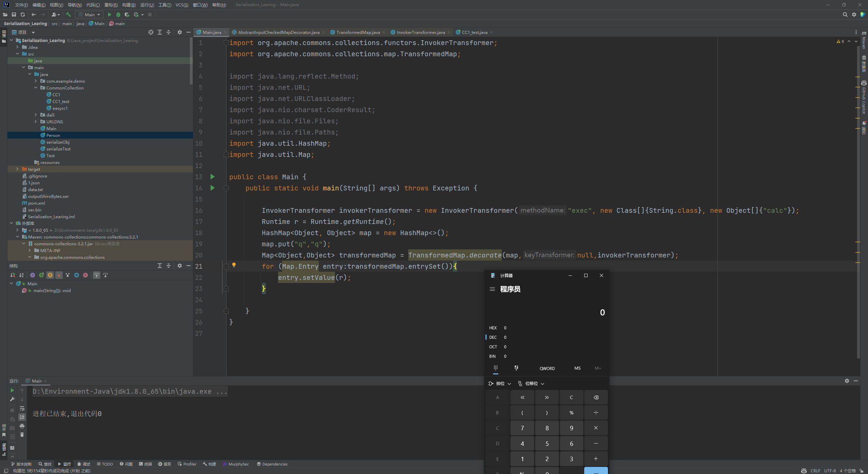Click calculator C clear button
The height and width of the screenshot is (474, 868).
(571, 397)
